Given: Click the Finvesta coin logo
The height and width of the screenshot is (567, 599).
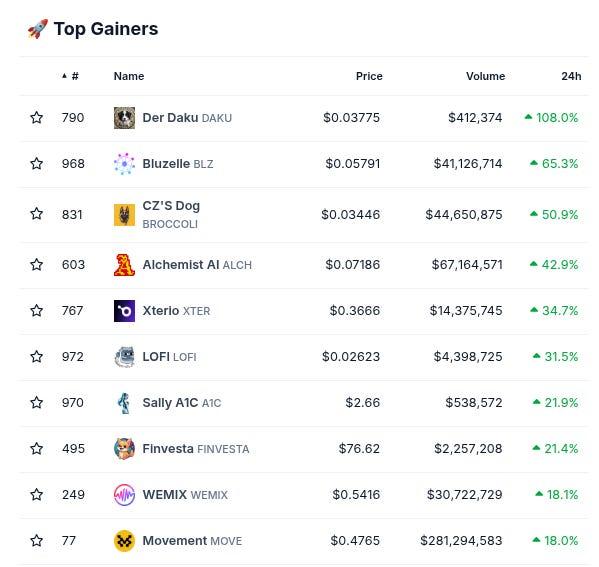Looking at the screenshot, I should coord(124,449).
